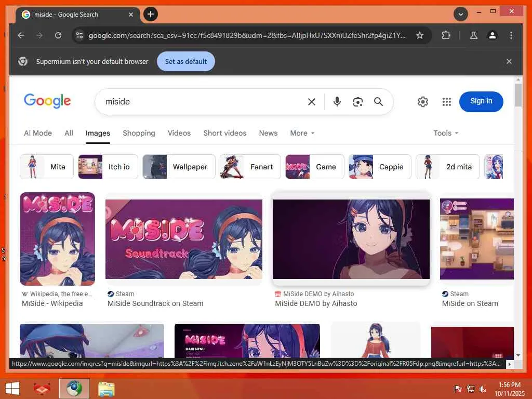Open a new tab with the plus button
The height and width of the screenshot is (399, 532).
pyautogui.click(x=151, y=14)
